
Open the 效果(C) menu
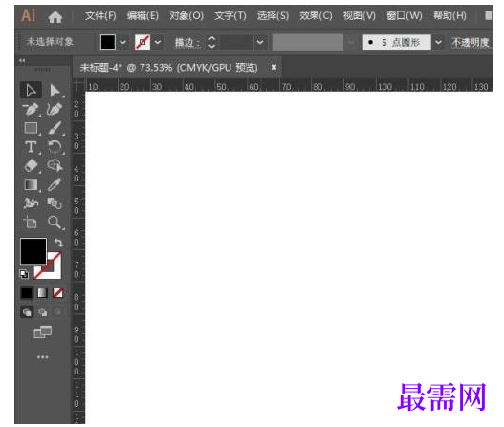tap(316, 15)
